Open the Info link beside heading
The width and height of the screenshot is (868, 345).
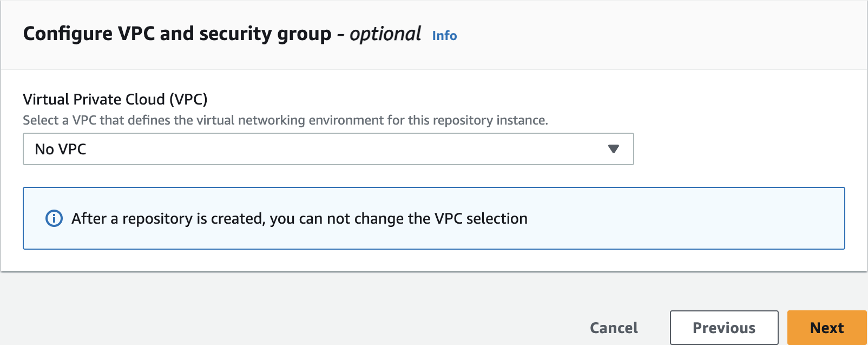[x=444, y=36]
